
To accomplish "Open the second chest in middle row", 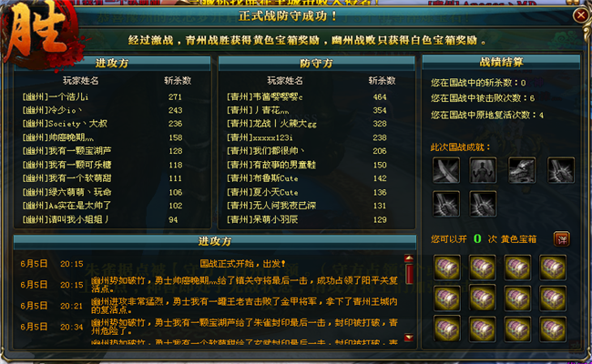I will click(x=482, y=298).
